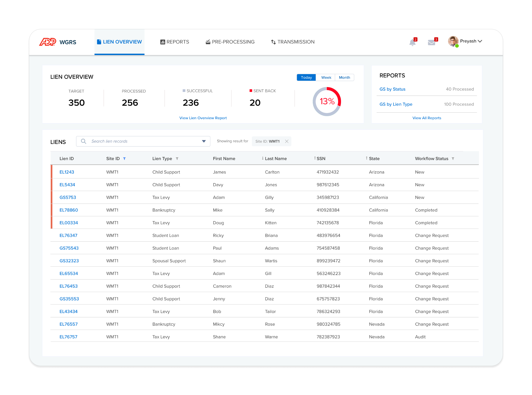Viewport: 532px width, 395px height.
Task: Select the Today range toggle
Action: pyautogui.click(x=306, y=77)
